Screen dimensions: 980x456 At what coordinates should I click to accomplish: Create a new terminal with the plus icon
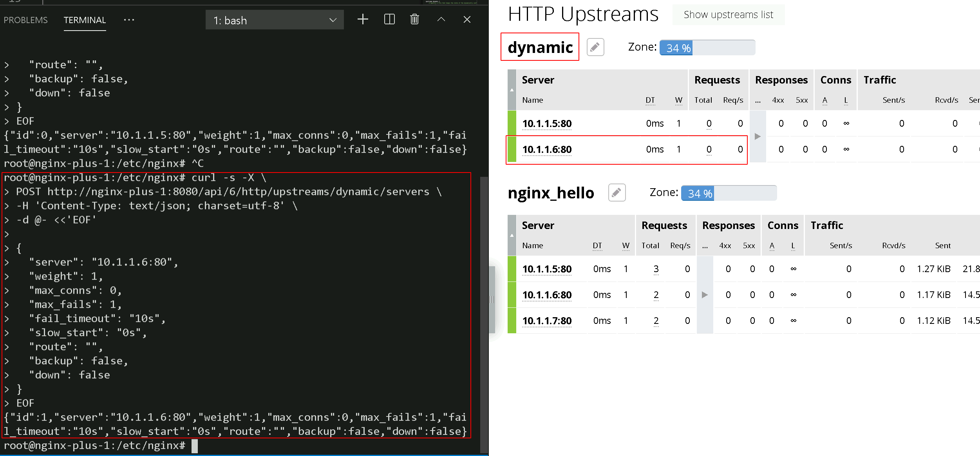pyautogui.click(x=363, y=19)
